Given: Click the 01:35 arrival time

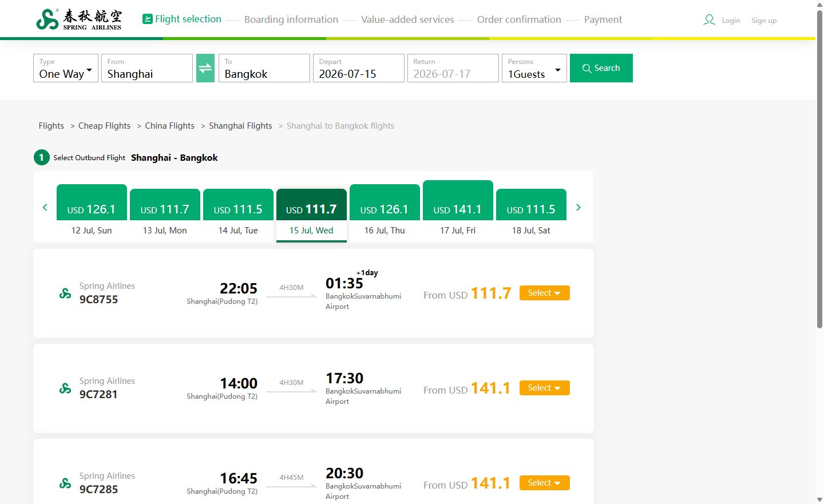Looking at the screenshot, I should click(344, 283).
